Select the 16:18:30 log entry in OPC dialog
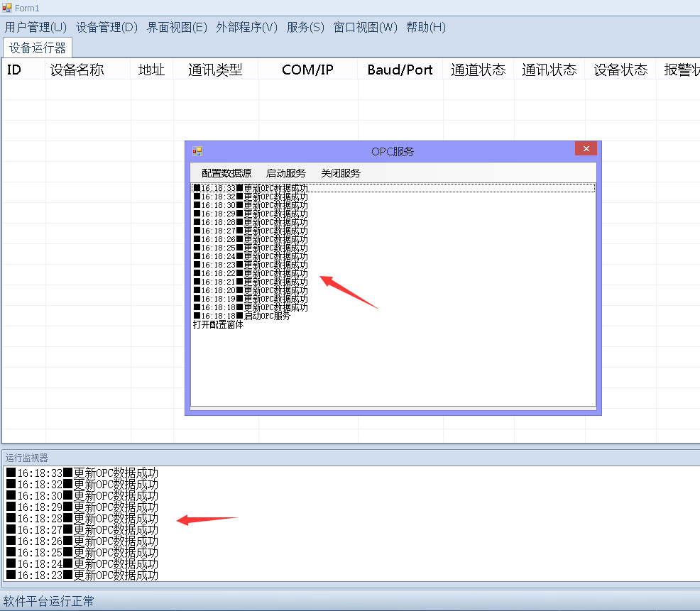 pyautogui.click(x=393, y=205)
